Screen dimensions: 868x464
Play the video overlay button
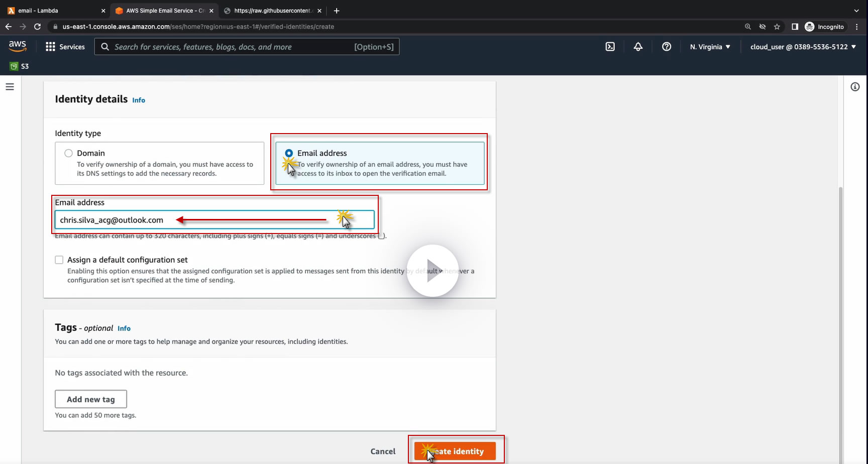tap(432, 271)
